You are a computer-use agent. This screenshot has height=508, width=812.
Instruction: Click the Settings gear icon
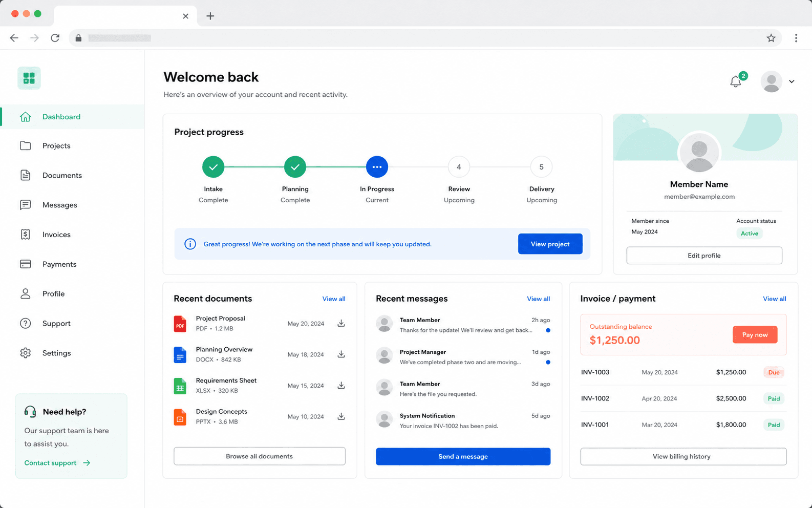tap(25, 353)
